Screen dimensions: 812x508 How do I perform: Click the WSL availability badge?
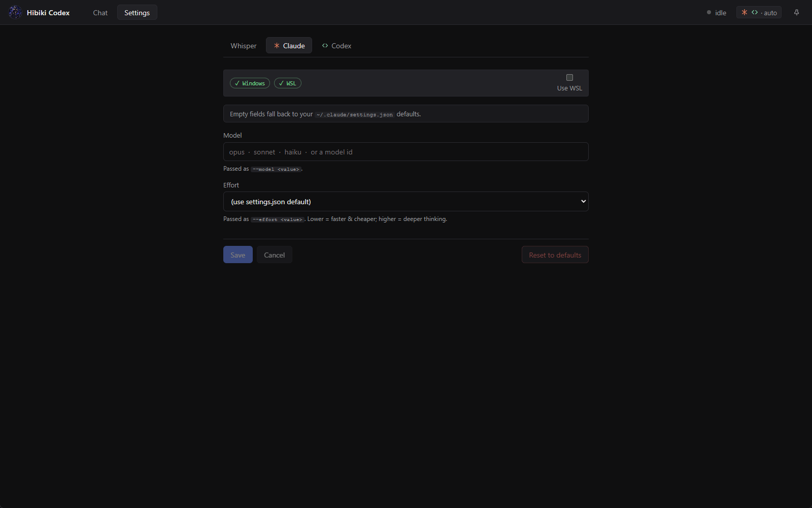click(288, 83)
